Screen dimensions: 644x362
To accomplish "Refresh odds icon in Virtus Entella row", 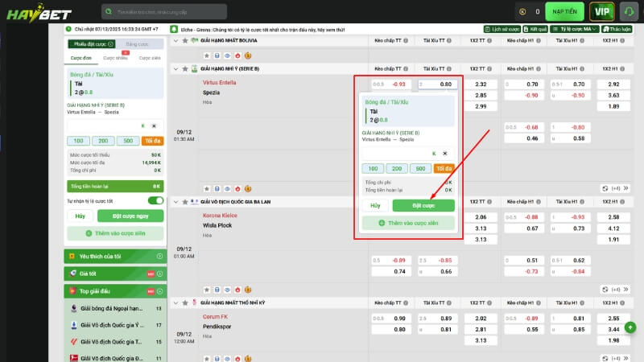I will 605,188.
